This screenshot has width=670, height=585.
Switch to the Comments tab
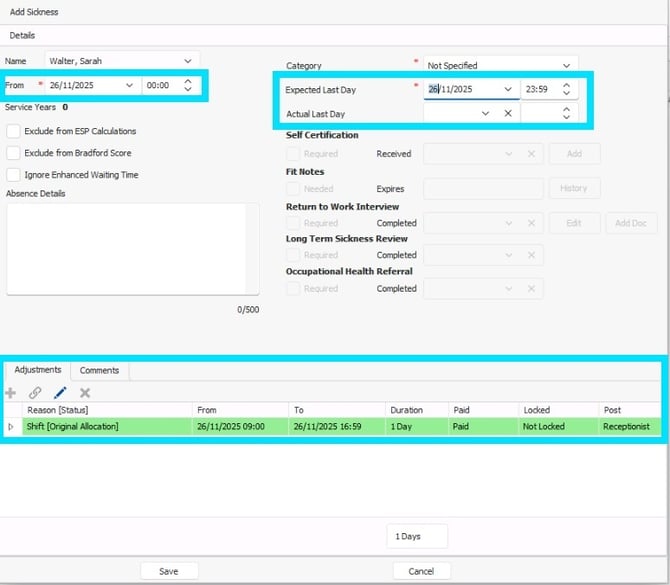pyautogui.click(x=99, y=370)
